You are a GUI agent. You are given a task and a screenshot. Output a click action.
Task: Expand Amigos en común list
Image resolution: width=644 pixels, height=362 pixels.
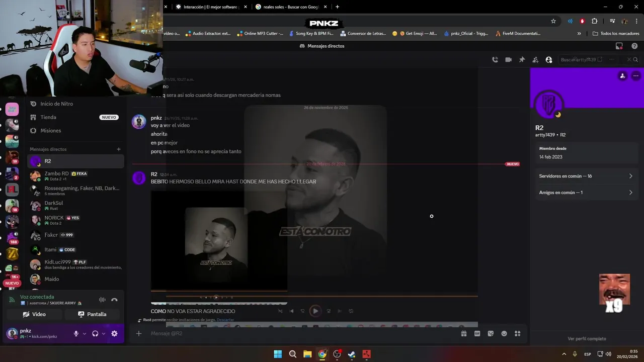586,193
